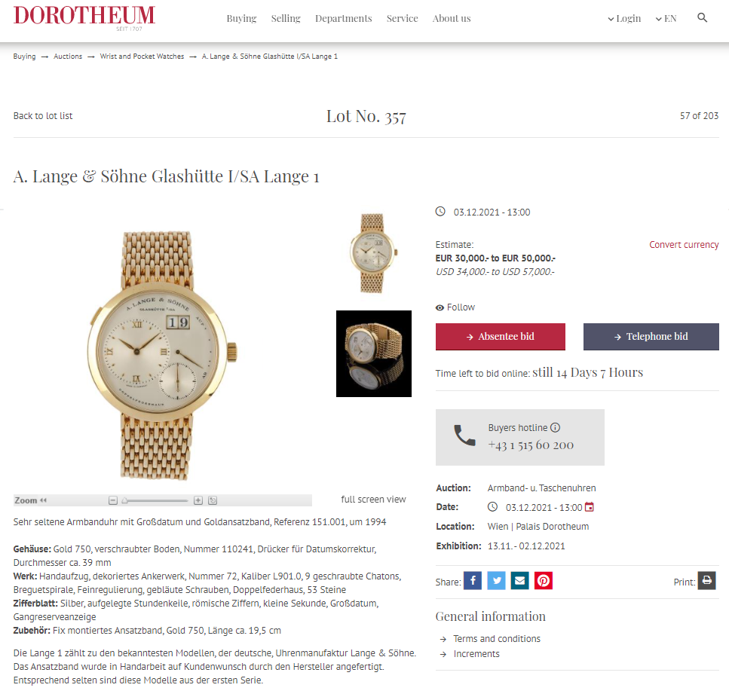Image resolution: width=729 pixels, height=700 pixels.
Task: Expand the Login dropdown
Action: (624, 19)
